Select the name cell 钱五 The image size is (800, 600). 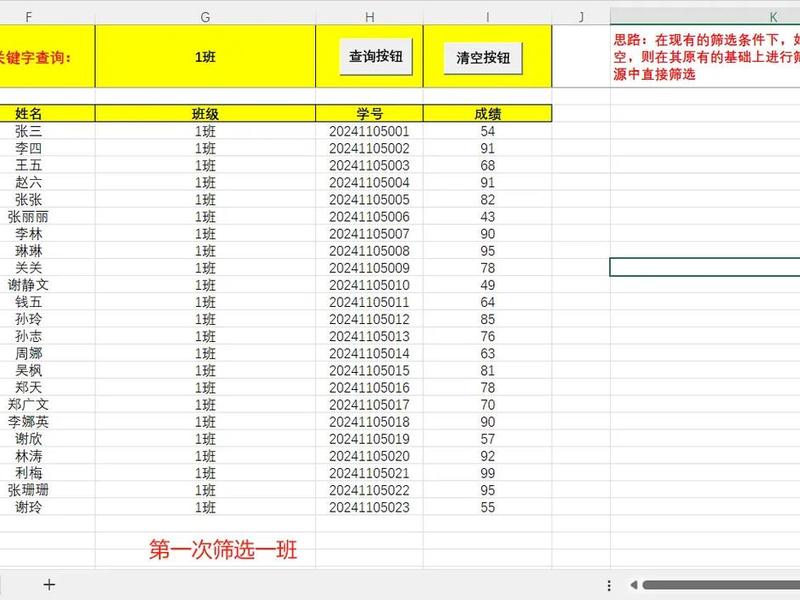(x=47, y=302)
